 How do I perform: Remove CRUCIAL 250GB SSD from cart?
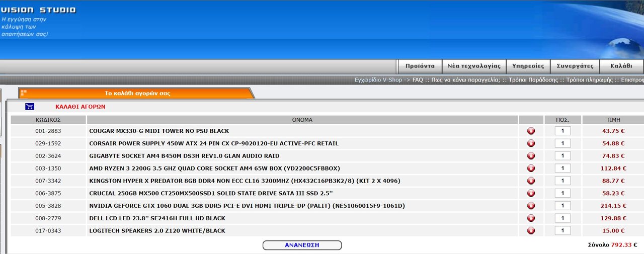click(x=531, y=193)
